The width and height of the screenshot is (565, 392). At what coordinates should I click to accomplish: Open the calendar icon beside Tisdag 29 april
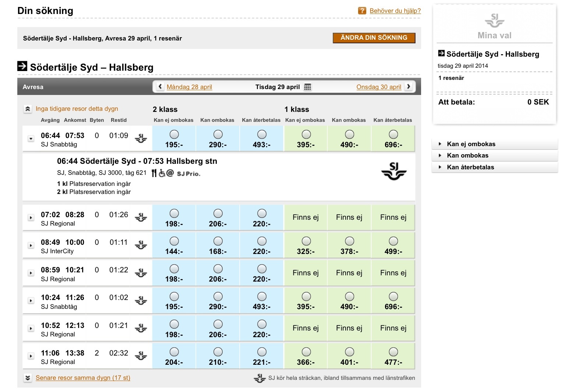click(308, 87)
